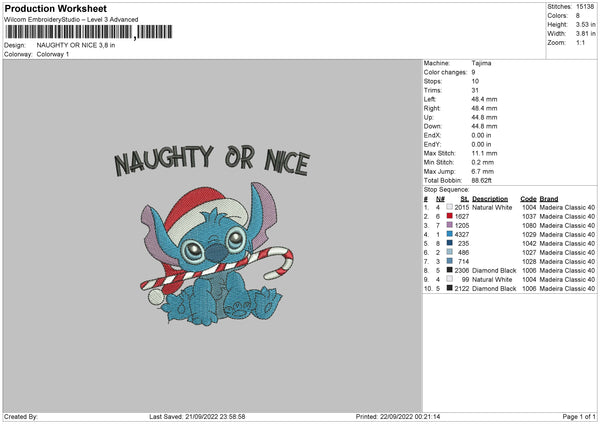The height and width of the screenshot is (424, 600).
Task: Click the Code column header
Action: pyautogui.click(x=528, y=199)
